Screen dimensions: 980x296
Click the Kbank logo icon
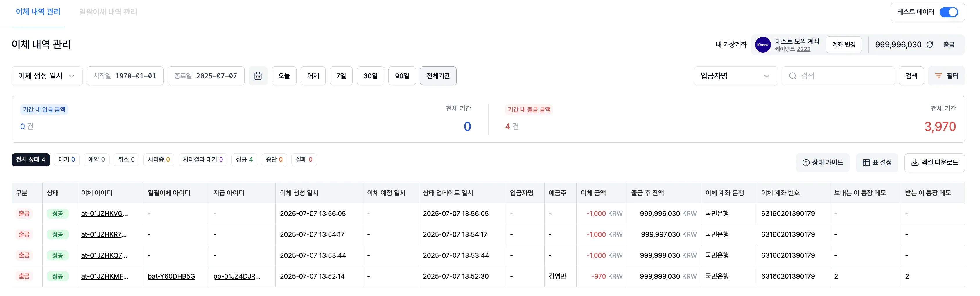(x=762, y=45)
